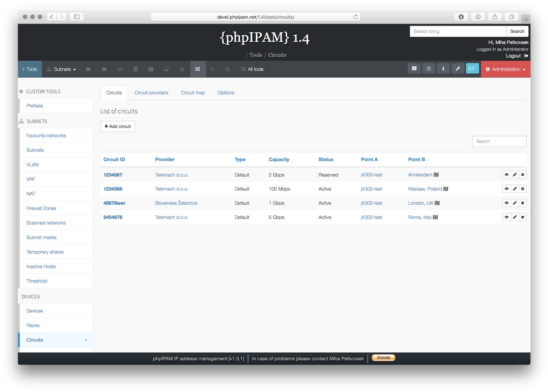
Task: Open the Subnets dropdown menu
Action: coord(61,69)
